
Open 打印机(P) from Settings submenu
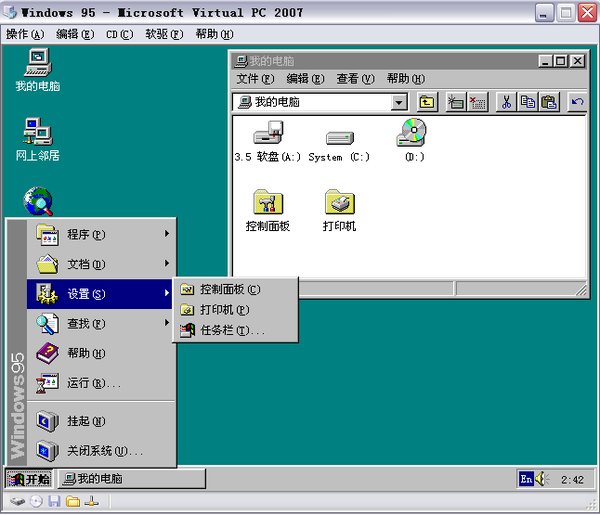coord(235,310)
